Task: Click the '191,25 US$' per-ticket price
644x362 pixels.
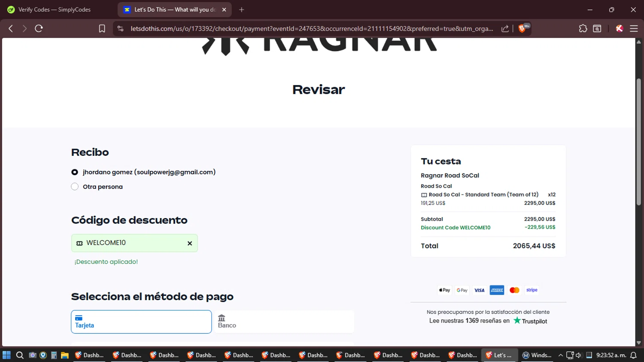Action: (x=433, y=203)
